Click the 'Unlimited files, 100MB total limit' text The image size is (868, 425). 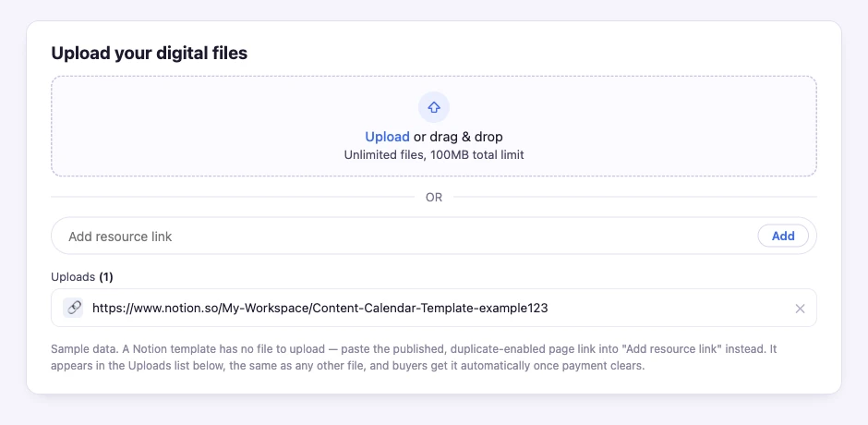tap(434, 155)
